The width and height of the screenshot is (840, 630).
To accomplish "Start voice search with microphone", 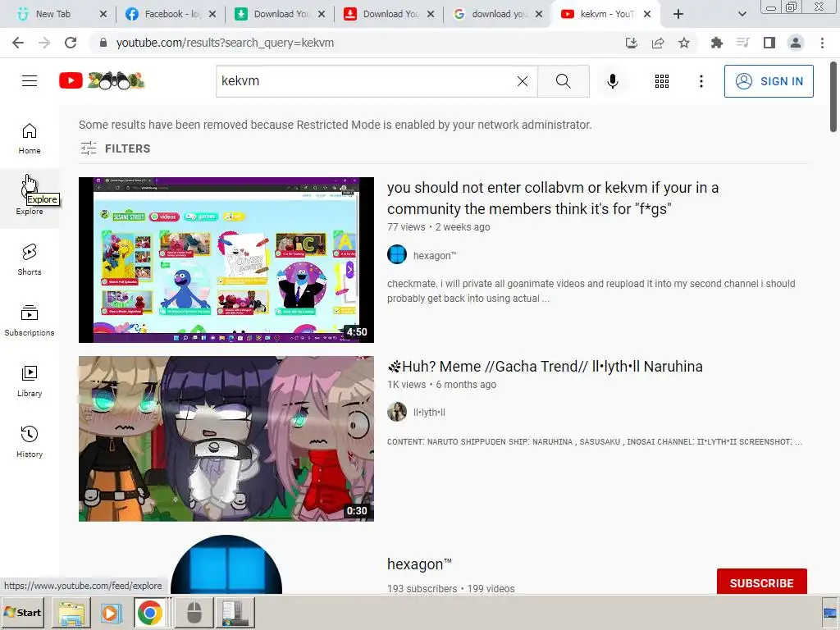I will tap(612, 81).
